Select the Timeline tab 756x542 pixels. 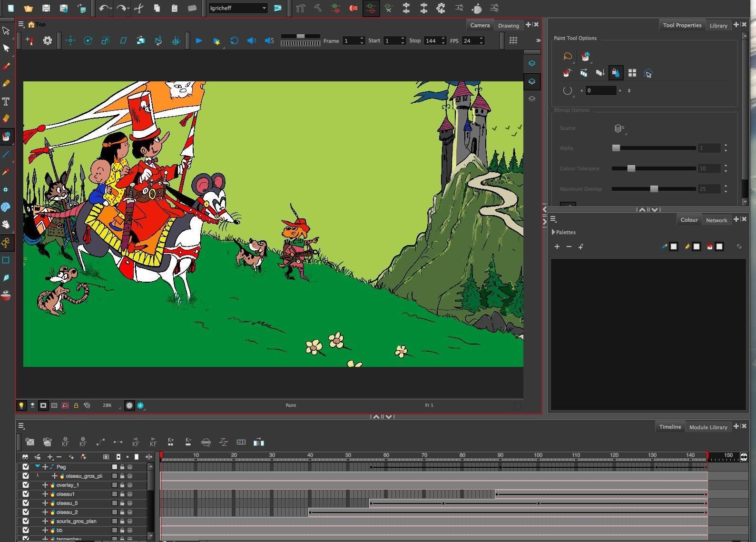[x=670, y=427]
